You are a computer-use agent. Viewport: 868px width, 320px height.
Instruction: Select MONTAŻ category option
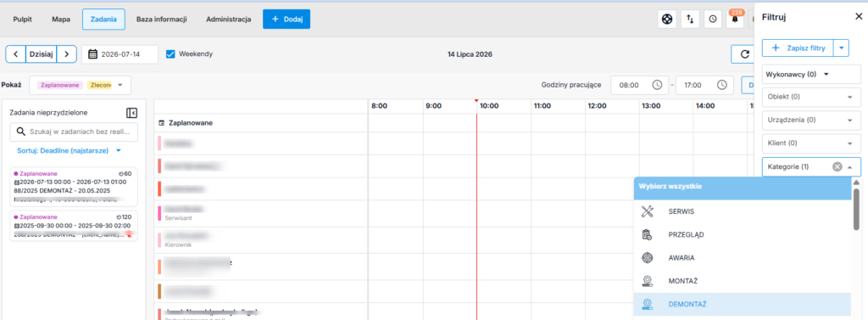click(x=743, y=281)
